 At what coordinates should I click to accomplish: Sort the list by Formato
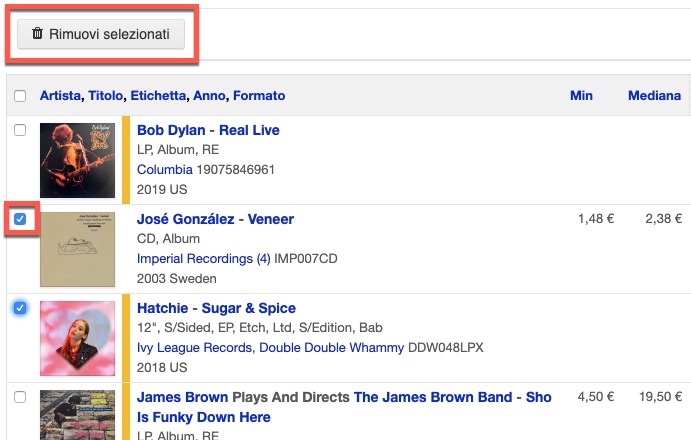coord(259,96)
